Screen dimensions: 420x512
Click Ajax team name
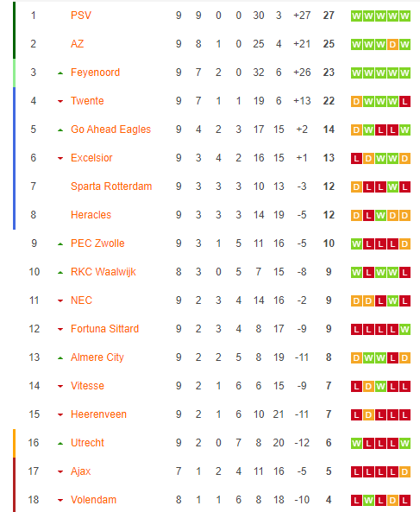pyautogui.click(x=80, y=471)
